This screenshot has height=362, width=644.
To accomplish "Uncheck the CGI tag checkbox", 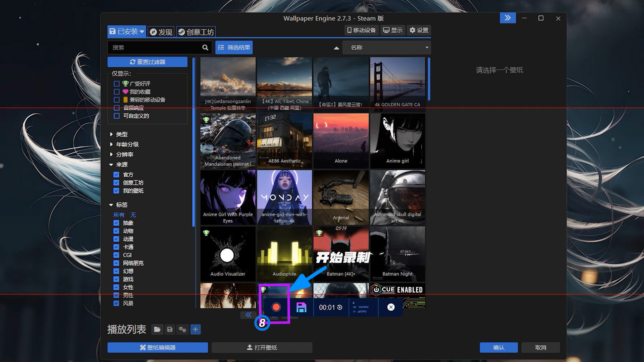I will click(116, 255).
